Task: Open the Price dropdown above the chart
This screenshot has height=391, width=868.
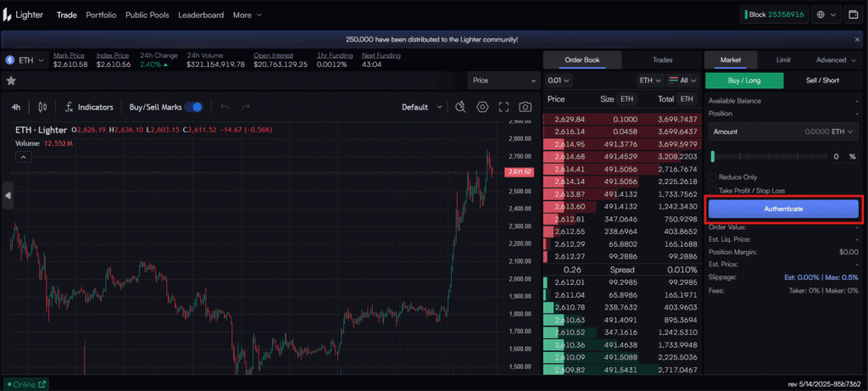Action: [x=504, y=81]
